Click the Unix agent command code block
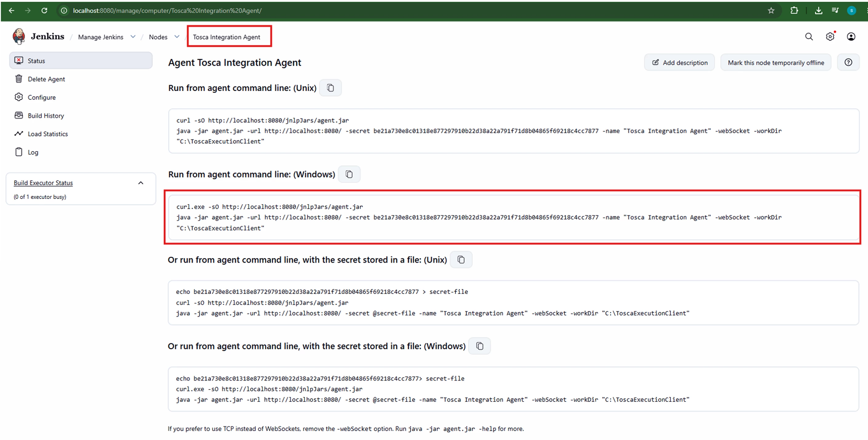The height and width of the screenshot is (440, 868). tap(514, 131)
